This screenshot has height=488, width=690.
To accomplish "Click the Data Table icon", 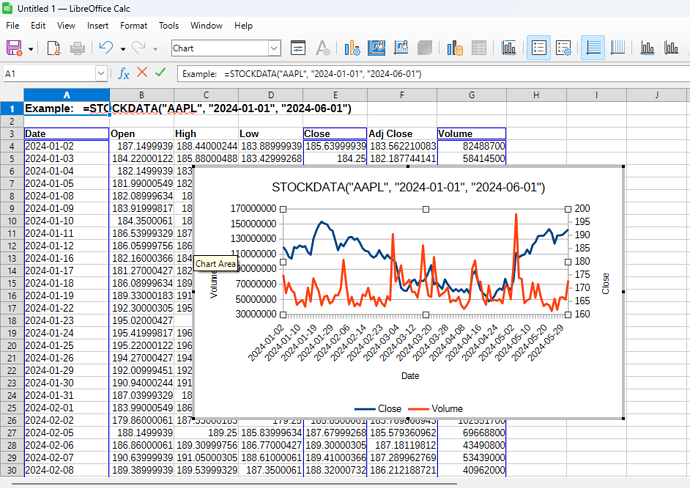I will point(479,48).
